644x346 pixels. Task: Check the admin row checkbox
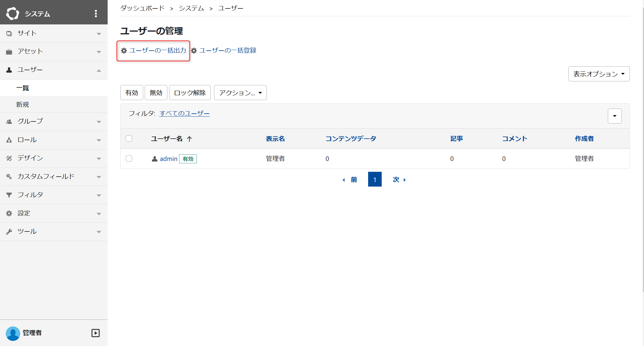pyautogui.click(x=129, y=159)
